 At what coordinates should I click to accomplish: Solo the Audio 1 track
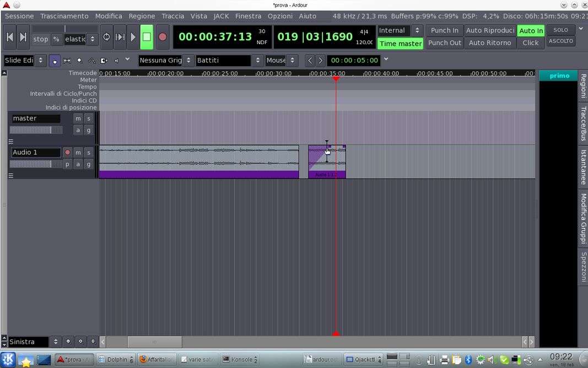[88, 152]
